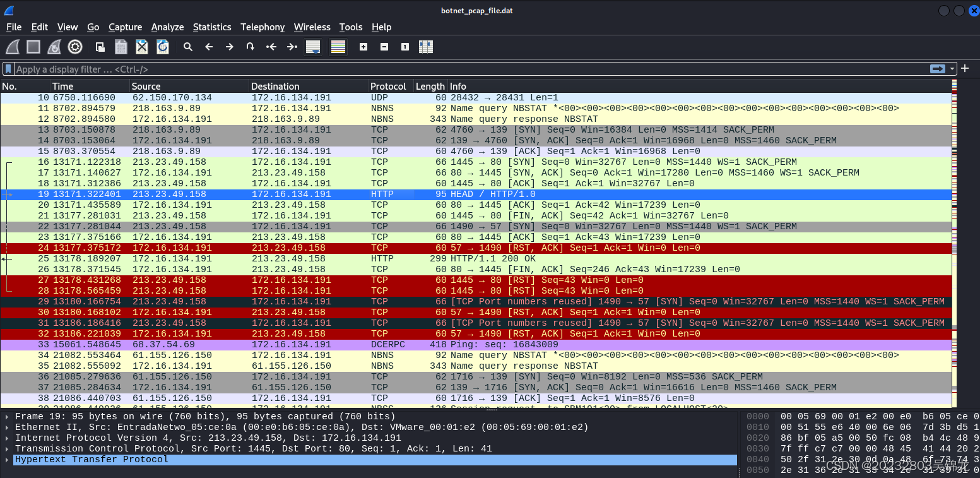Click go to specified packet icon
Screen dimensions: 980x478
(251, 47)
